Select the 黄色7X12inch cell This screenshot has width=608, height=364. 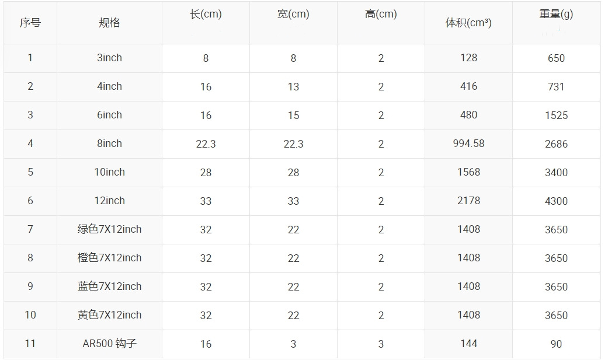pos(109,315)
